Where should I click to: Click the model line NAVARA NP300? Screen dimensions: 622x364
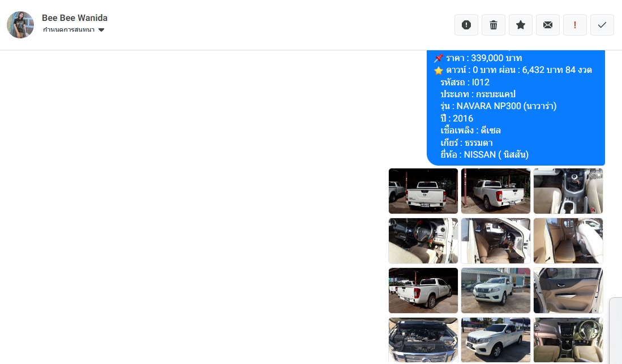[499, 106]
